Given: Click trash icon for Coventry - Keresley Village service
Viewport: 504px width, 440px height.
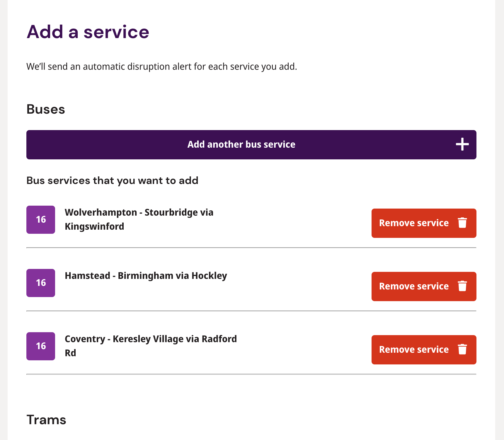Looking at the screenshot, I should (462, 349).
